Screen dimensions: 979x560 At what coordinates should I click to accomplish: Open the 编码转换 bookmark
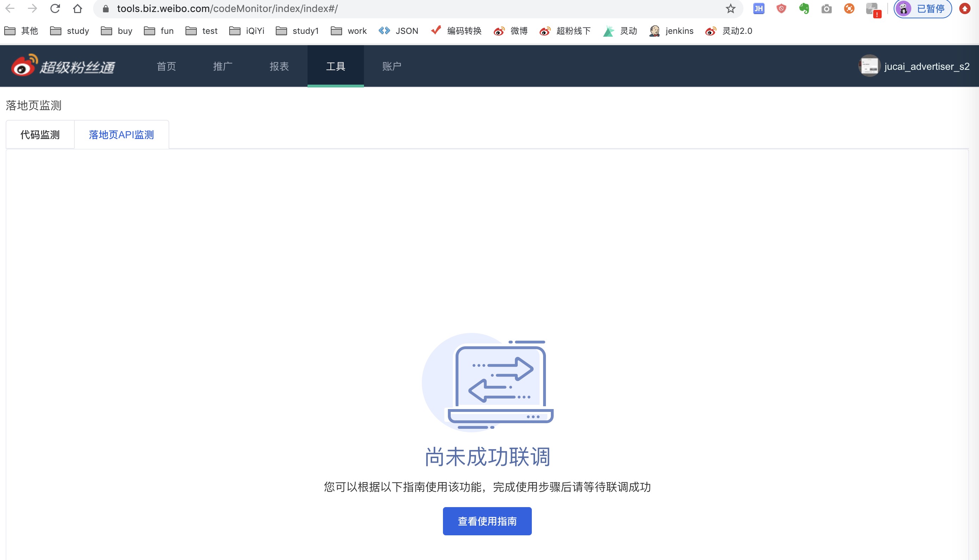[456, 31]
